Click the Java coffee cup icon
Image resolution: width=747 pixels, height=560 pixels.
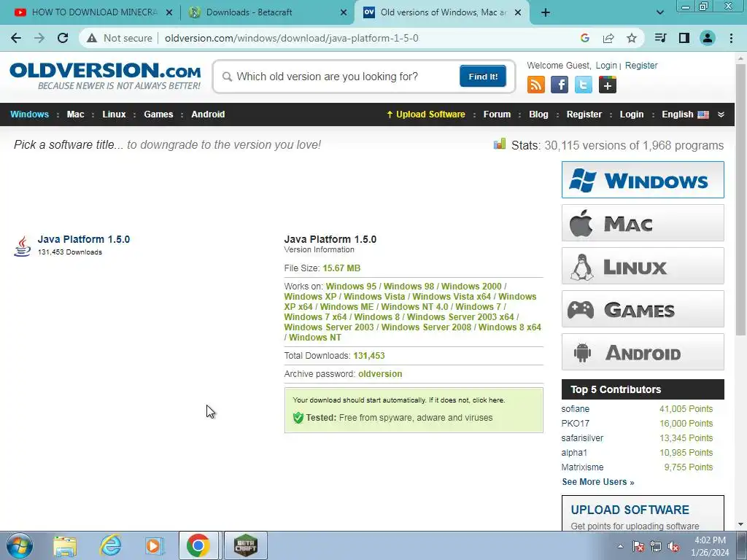pyautogui.click(x=22, y=246)
